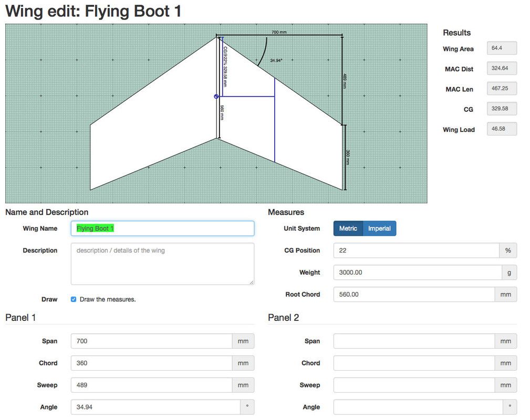This screenshot has height=420, width=530.
Task: Focus the Description text area
Action: pyautogui.click(x=163, y=264)
